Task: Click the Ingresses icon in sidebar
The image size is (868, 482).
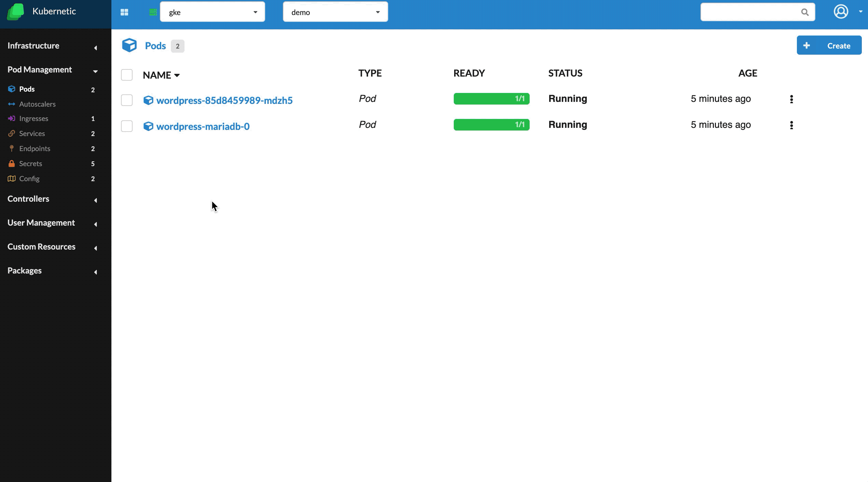Action: [11, 119]
